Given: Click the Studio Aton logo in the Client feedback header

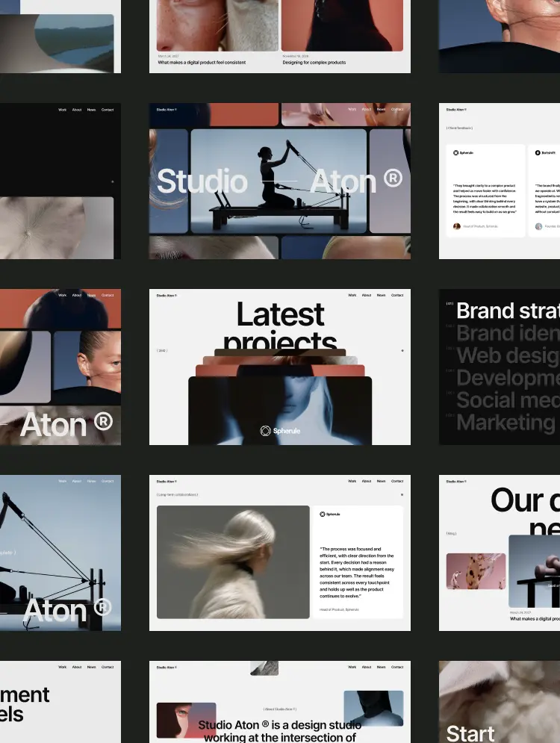Looking at the screenshot, I should pyautogui.click(x=455, y=110).
